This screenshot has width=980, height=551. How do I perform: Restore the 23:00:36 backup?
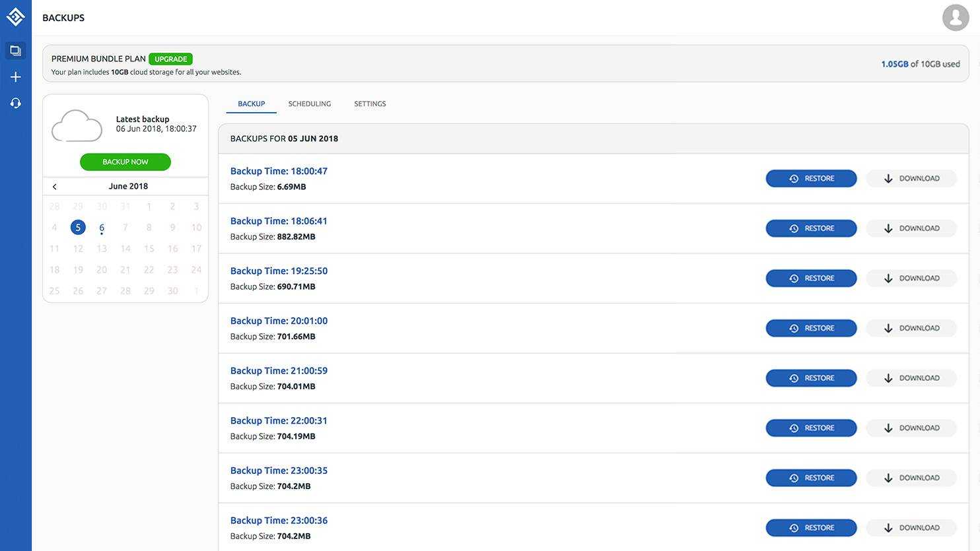pos(811,528)
